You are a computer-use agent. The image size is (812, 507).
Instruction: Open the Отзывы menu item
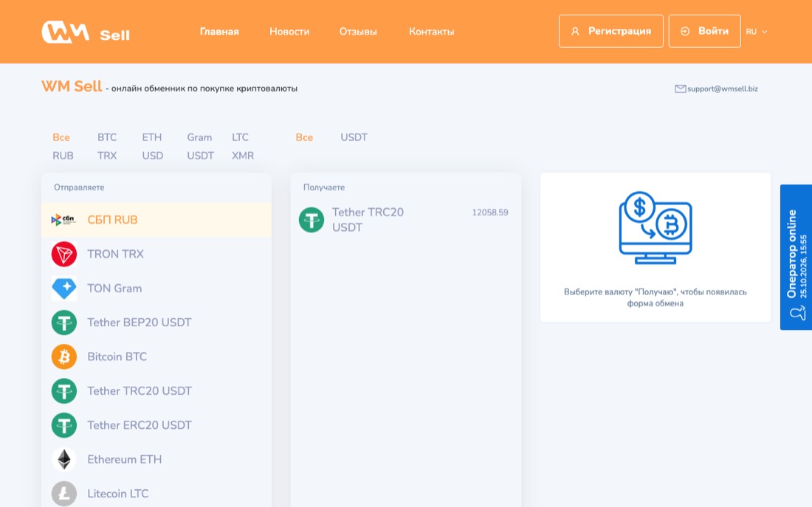click(x=358, y=32)
